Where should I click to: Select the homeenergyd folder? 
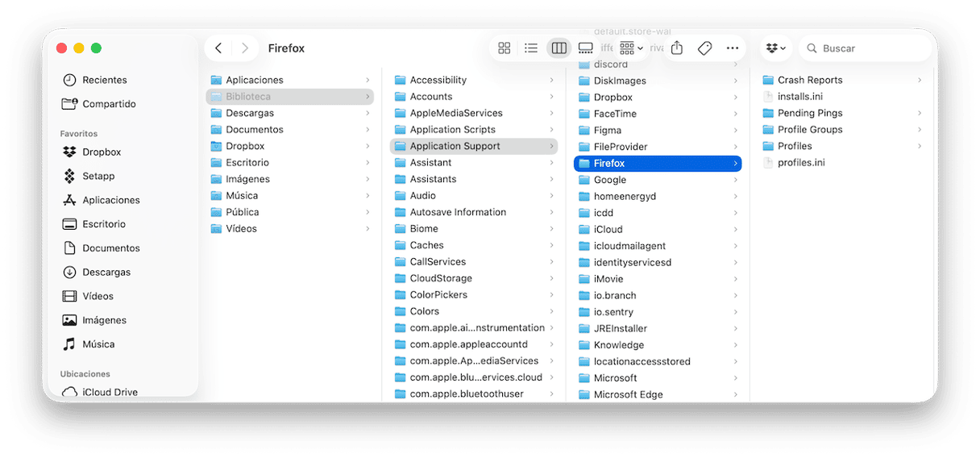tap(658, 196)
